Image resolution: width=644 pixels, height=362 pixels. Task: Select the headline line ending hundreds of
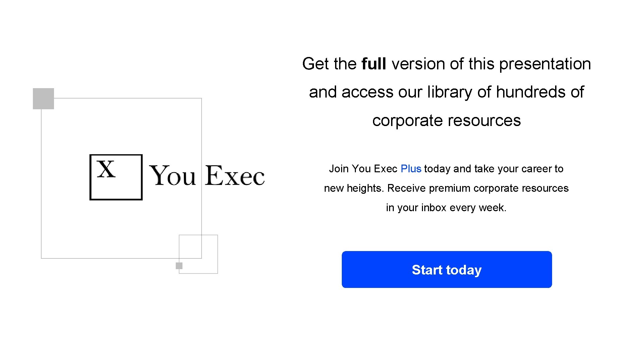click(x=446, y=92)
